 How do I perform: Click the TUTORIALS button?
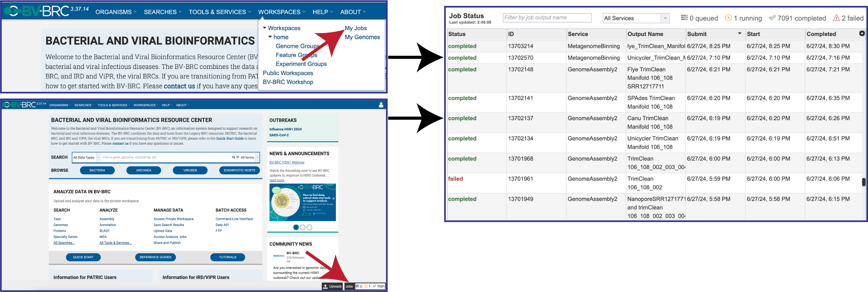[228, 257]
